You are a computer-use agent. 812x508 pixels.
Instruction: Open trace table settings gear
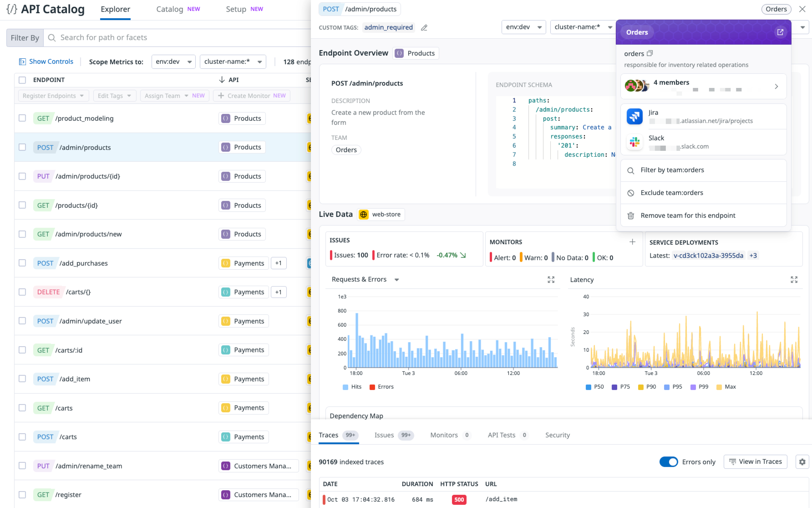(802, 462)
